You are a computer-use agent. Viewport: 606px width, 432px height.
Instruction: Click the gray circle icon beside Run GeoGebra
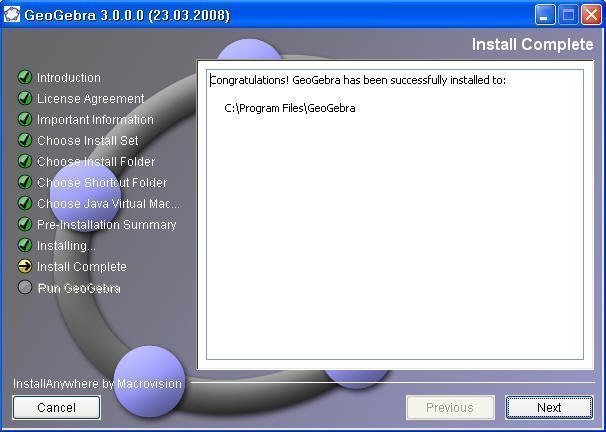coord(25,287)
